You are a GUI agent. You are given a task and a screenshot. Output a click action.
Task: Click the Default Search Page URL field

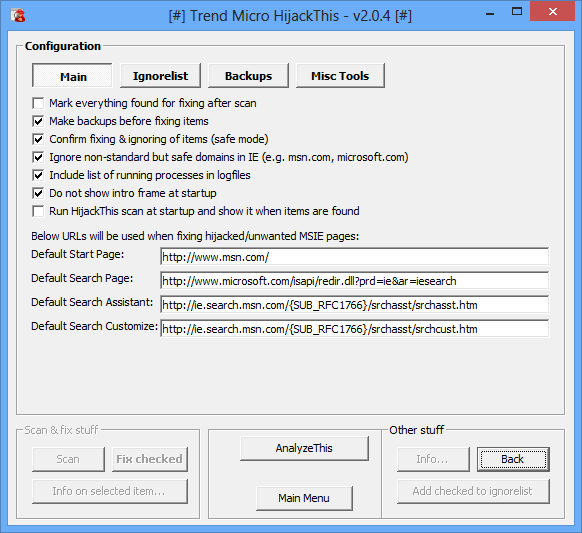[x=354, y=281]
